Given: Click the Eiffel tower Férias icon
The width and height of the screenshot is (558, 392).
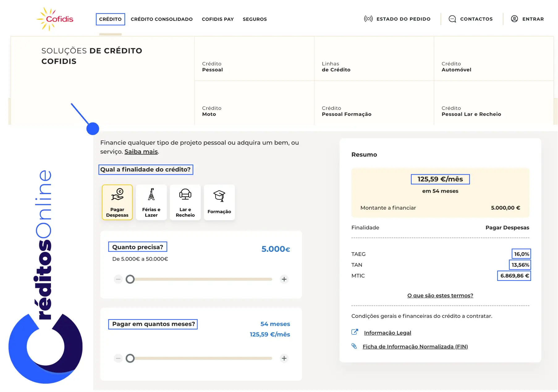Looking at the screenshot, I should tap(151, 194).
